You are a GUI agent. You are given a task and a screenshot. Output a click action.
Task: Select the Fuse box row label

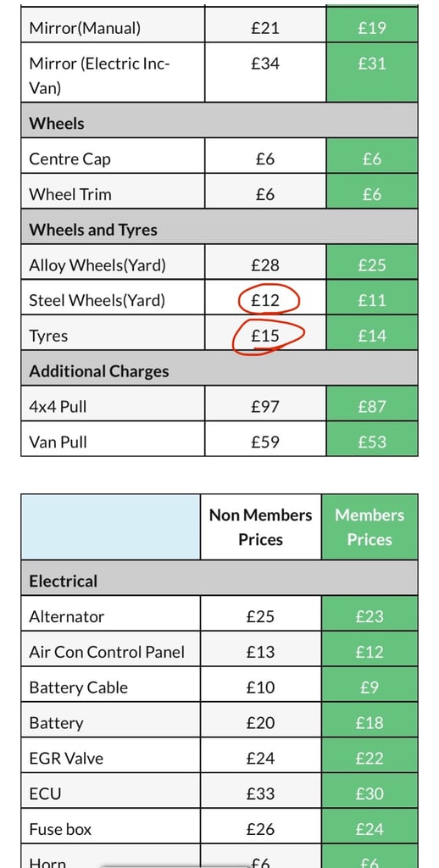[x=60, y=829]
